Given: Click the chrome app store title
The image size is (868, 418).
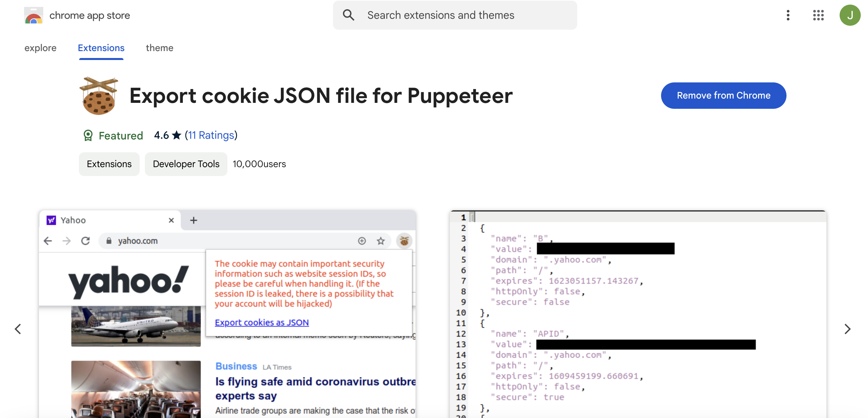Looking at the screenshot, I should coord(90,15).
